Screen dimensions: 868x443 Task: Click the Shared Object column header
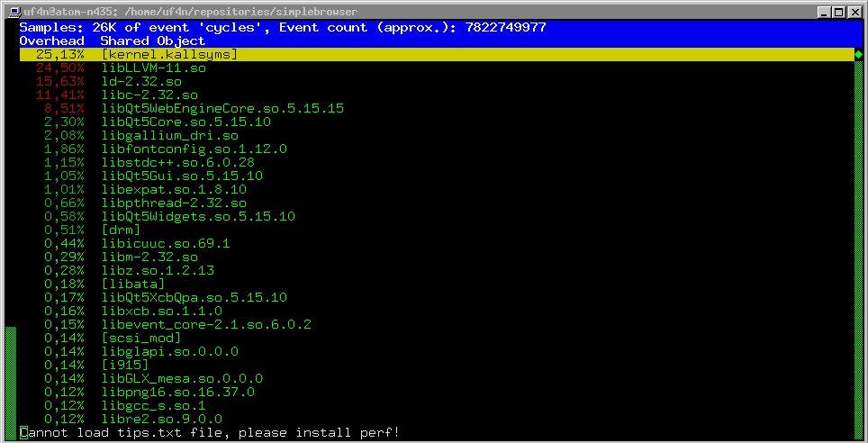152,41
